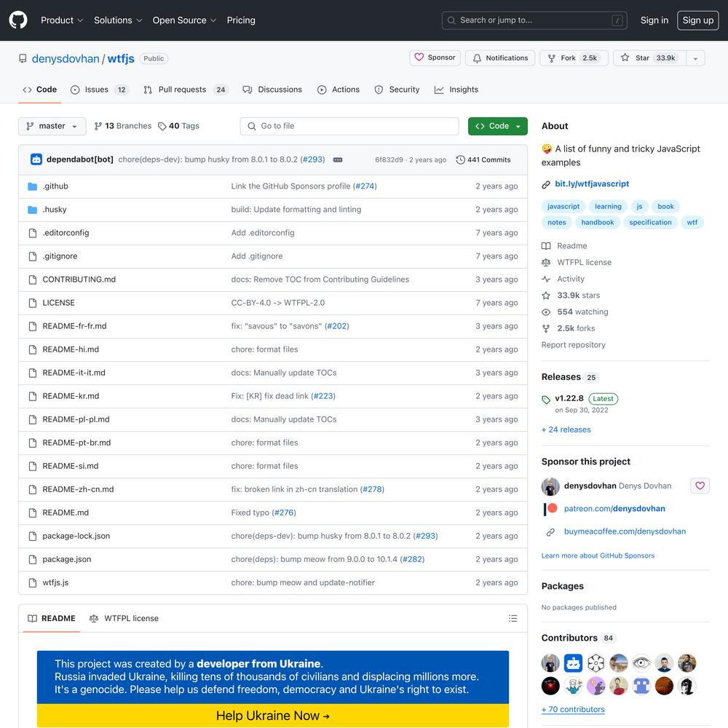Screen dimensions: 728x728
Task: Open the LICENSE file
Action: coord(58,303)
